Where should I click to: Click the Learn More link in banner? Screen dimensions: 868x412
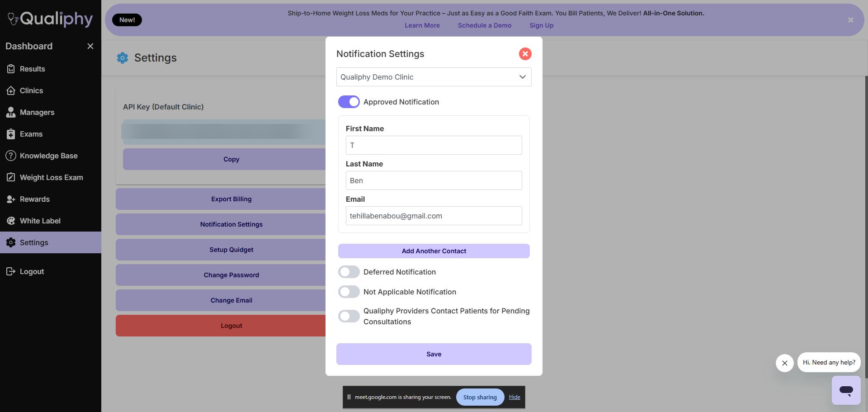tap(422, 25)
